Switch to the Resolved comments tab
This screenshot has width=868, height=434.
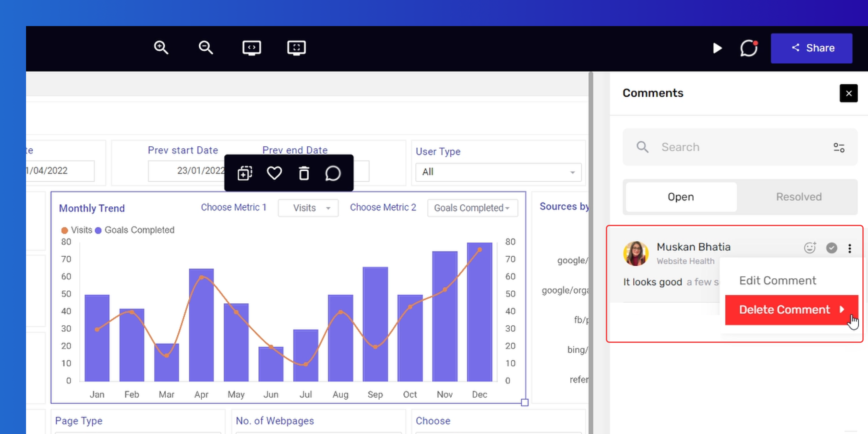tap(799, 197)
